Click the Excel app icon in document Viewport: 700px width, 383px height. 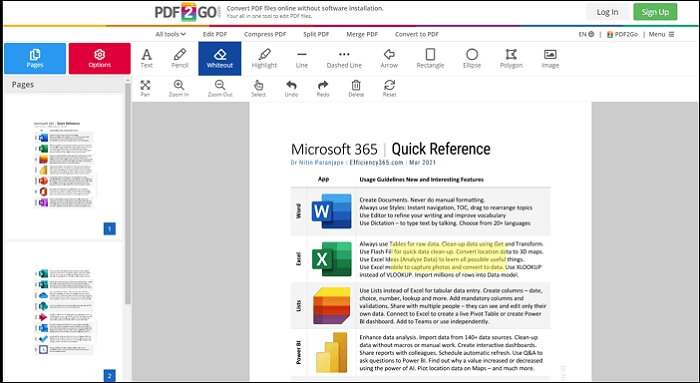coord(331,259)
